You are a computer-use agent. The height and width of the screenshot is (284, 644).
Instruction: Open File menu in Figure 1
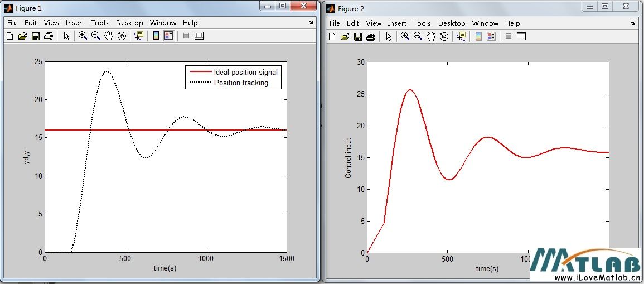[12, 23]
